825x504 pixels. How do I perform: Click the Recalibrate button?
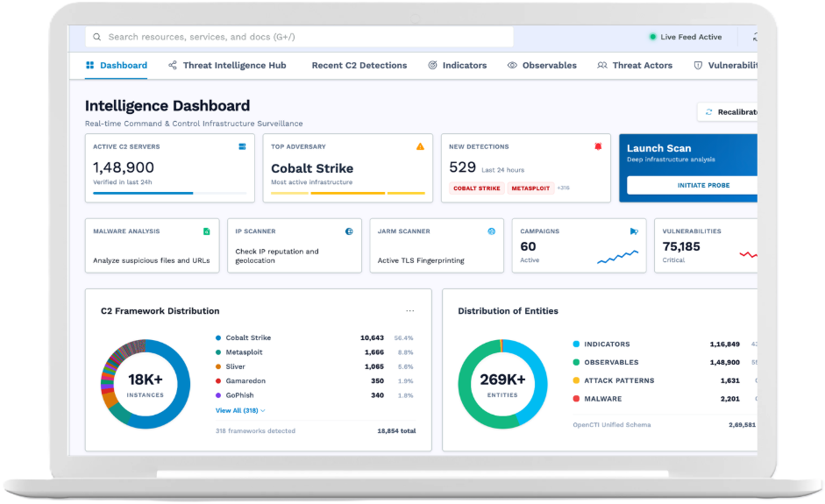727,112
